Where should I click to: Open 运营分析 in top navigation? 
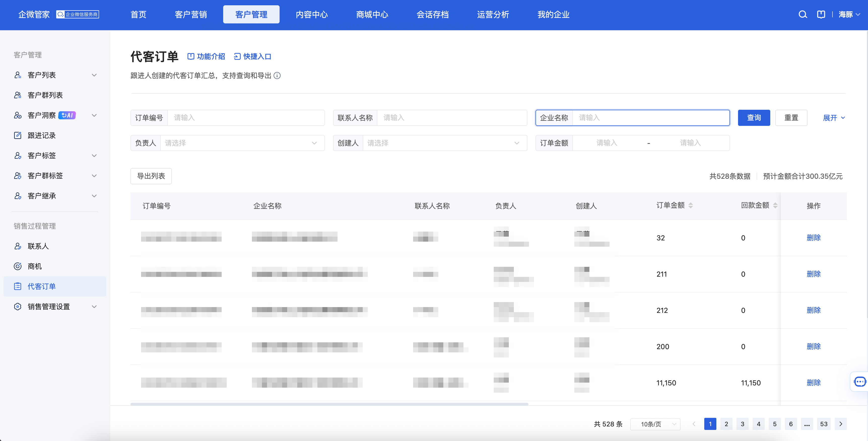(493, 15)
